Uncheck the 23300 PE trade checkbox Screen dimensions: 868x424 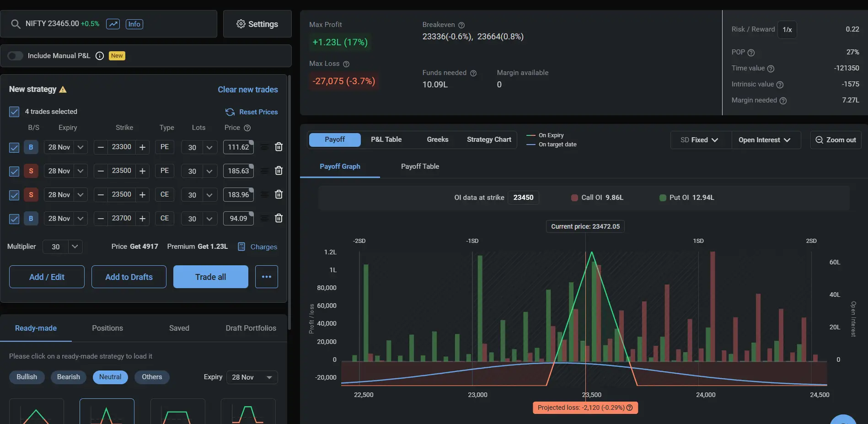(14, 147)
